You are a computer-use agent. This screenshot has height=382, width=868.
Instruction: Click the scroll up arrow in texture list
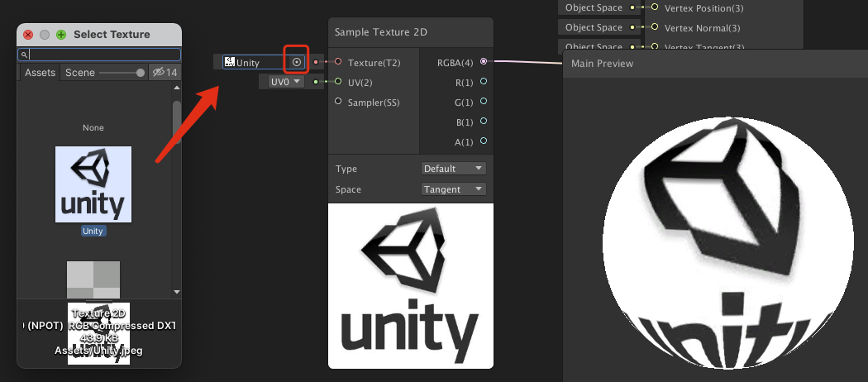(177, 88)
